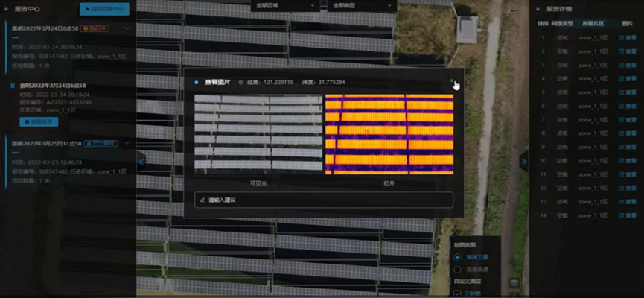Click the infrared thermal image thumbnail

pos(389,134)
